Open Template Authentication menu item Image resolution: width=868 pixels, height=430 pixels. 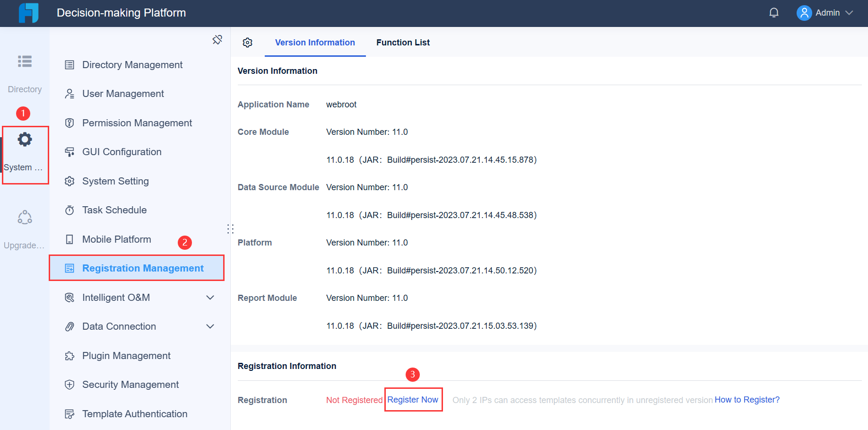coord(134,413)
